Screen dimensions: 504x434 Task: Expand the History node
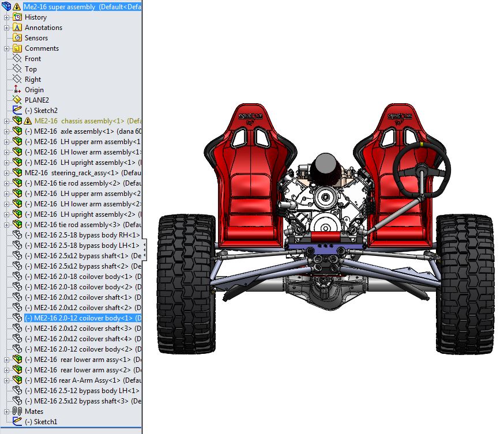[7, 17]
